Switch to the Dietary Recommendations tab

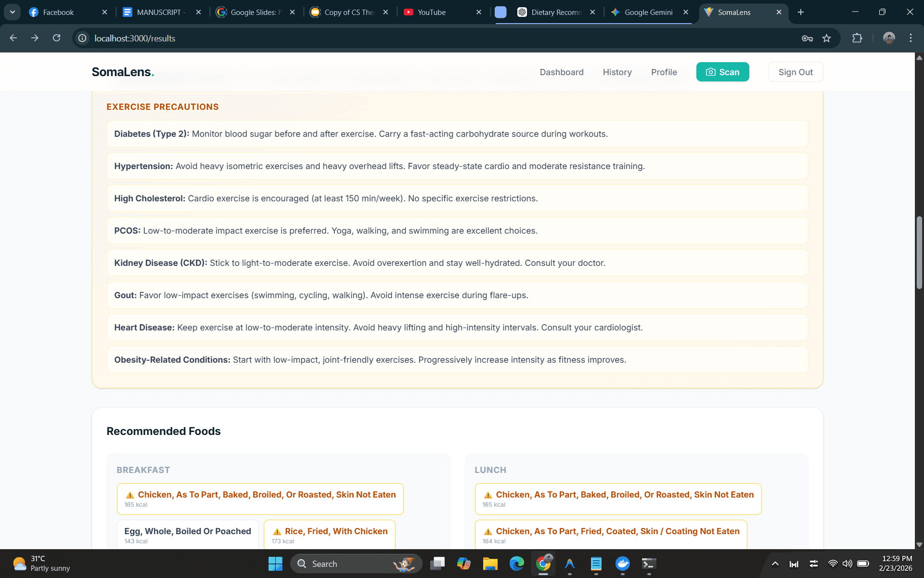(556, 12)
